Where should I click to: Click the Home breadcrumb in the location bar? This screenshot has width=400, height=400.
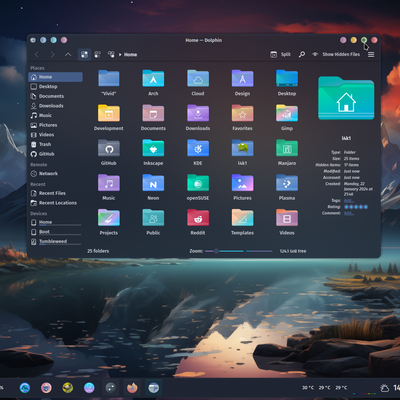click(130, 55)
